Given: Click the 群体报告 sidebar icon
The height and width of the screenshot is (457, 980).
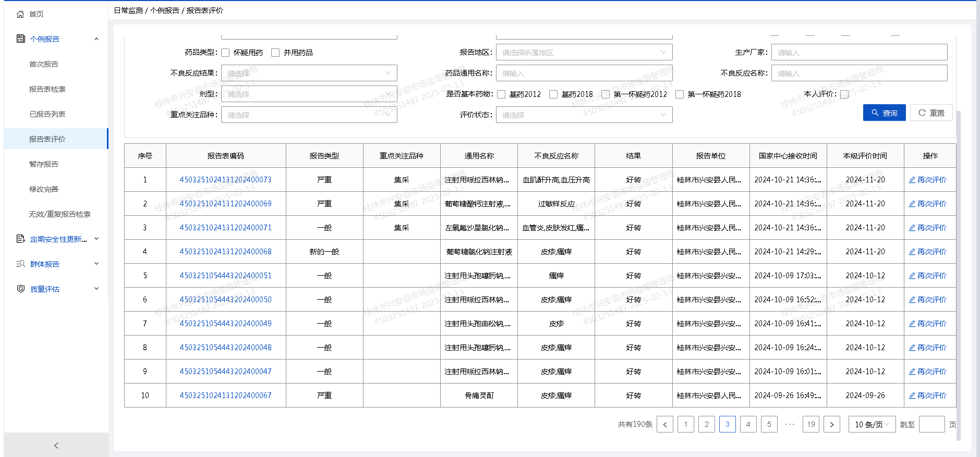Looking at the screenshot, I should (21, 264).
